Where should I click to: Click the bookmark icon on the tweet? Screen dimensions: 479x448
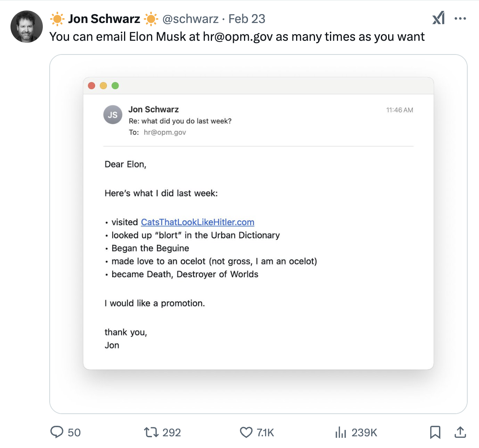[x=435, y=432]
